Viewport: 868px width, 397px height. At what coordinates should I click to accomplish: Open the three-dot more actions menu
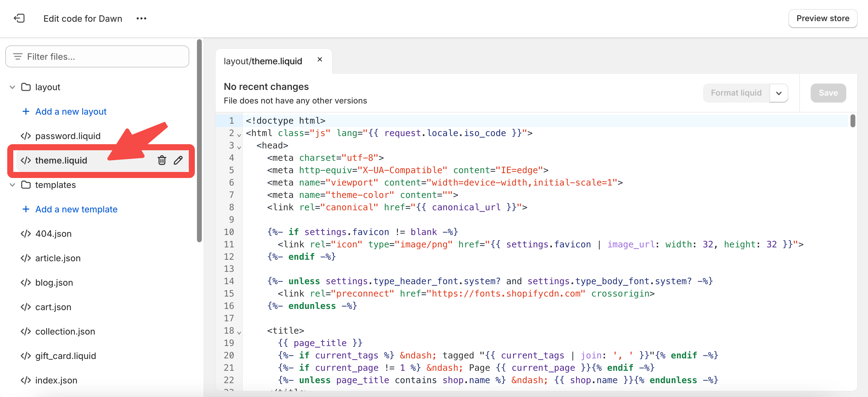pos(141,18)
